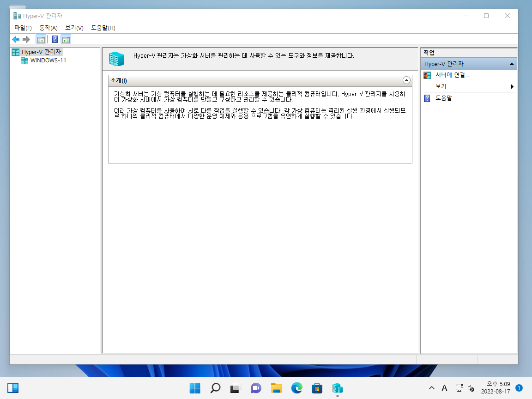Collapse the 소개(I) section with round arrow
Viewport: 532px width, 399px height.
click(406, 80)
